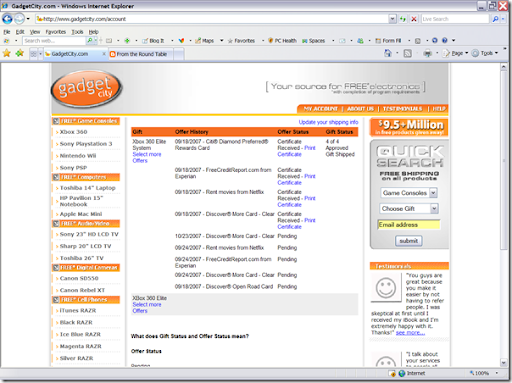This screenshot has width=512, height=383.
Task: Open the Edit menu
Action: click(x=20, y=32)
